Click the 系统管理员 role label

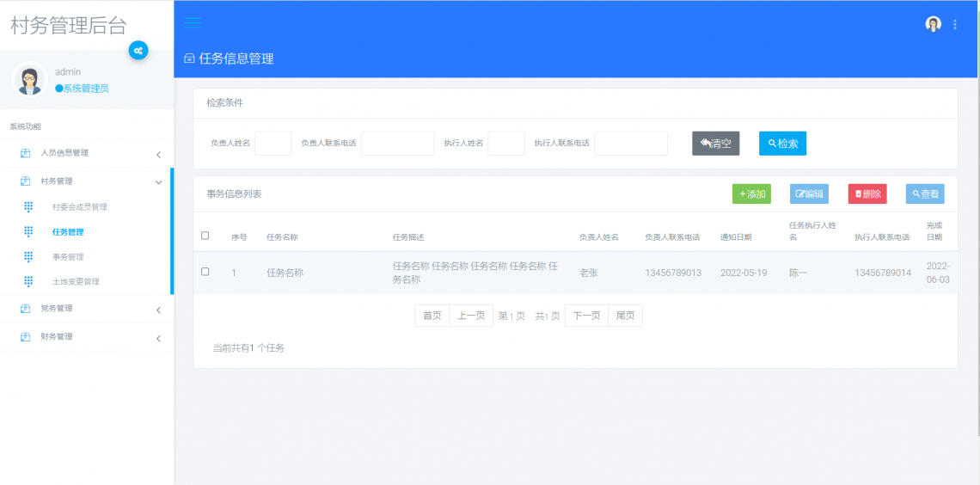click(86, 89)
